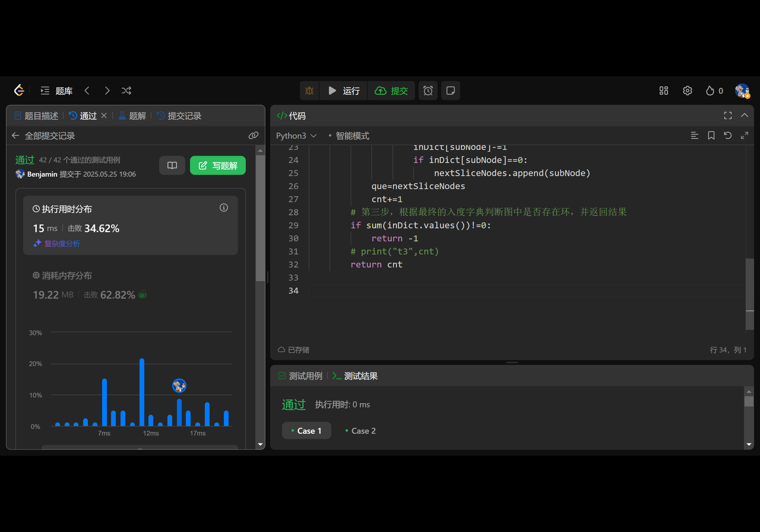
Task: Toggle fullscreen for the code panel
Action: 728,115
